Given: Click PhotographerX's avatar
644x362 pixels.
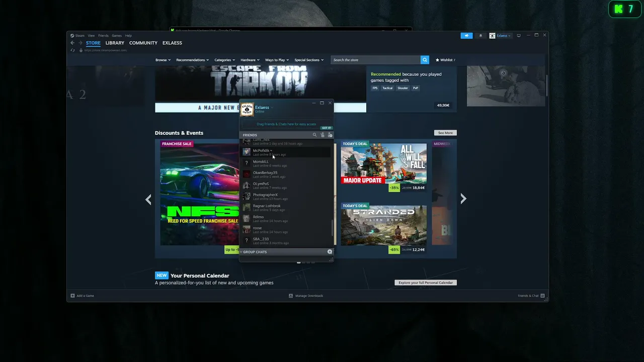Looking at the screenshot, I should tap(247, 196).
